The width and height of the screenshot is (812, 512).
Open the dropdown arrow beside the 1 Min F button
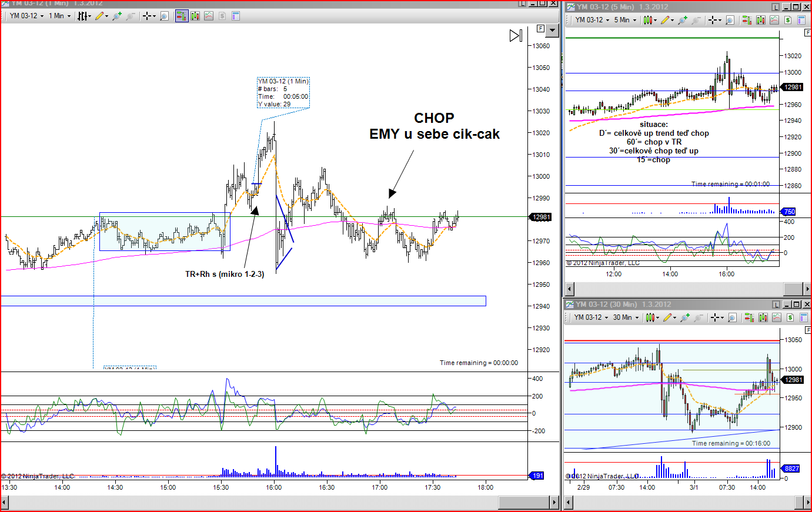click(x=552, y=30)
